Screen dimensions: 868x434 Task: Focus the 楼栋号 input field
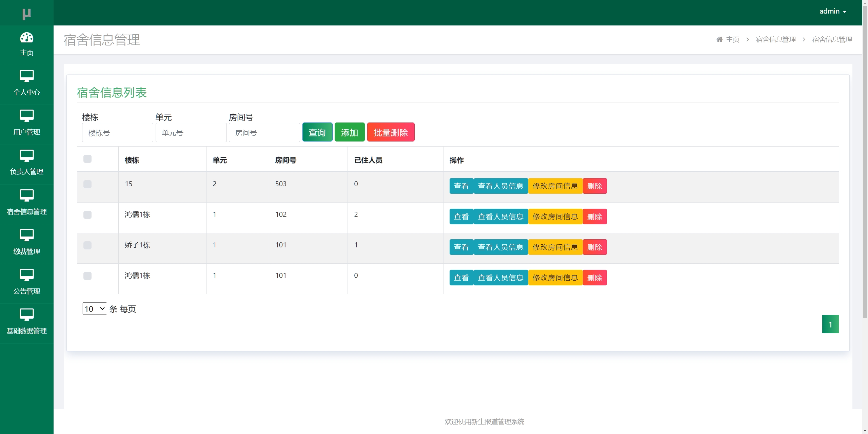point(117,133)
